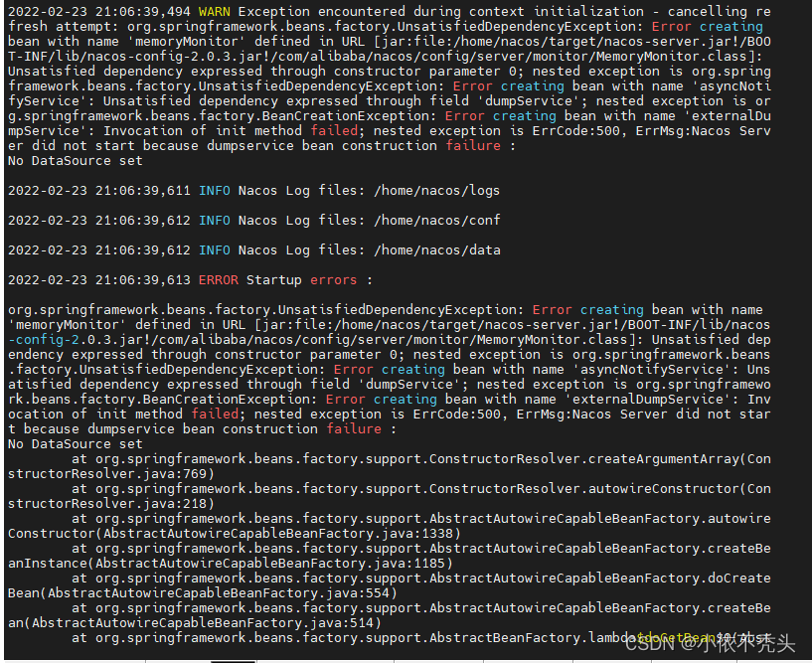Click the INFO label on the /home/nacos/logs line

pos(215,191)
